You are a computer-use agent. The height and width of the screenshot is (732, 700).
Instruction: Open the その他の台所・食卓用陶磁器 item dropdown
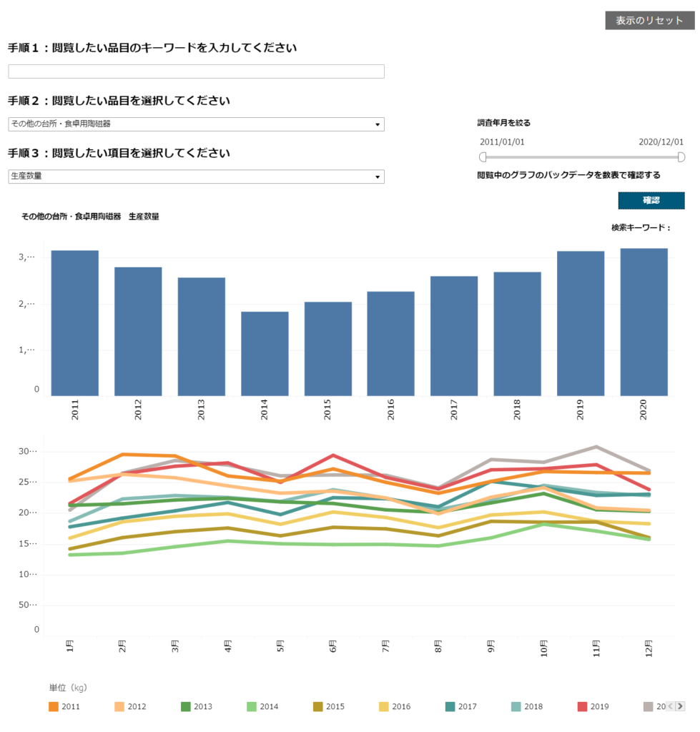tap(196, 124)
